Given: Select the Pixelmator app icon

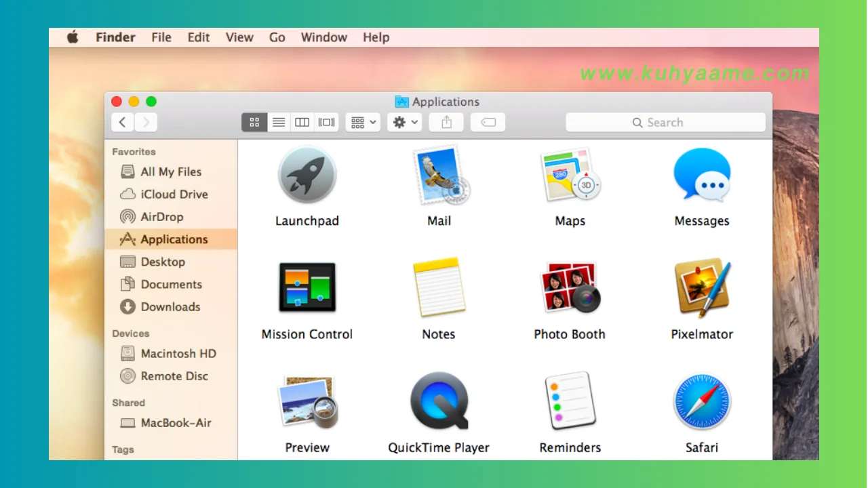Looking at the screenshot, I should 702,287.
